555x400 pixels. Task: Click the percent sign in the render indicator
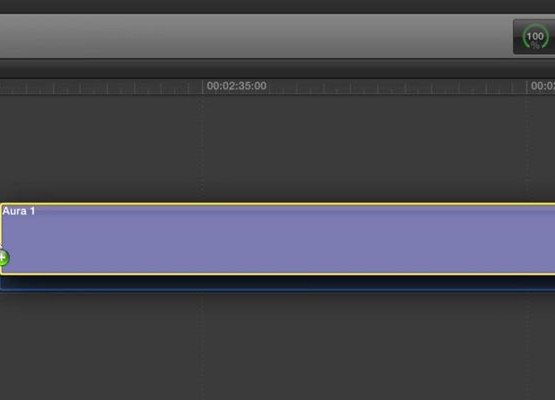tap(535, 45)
